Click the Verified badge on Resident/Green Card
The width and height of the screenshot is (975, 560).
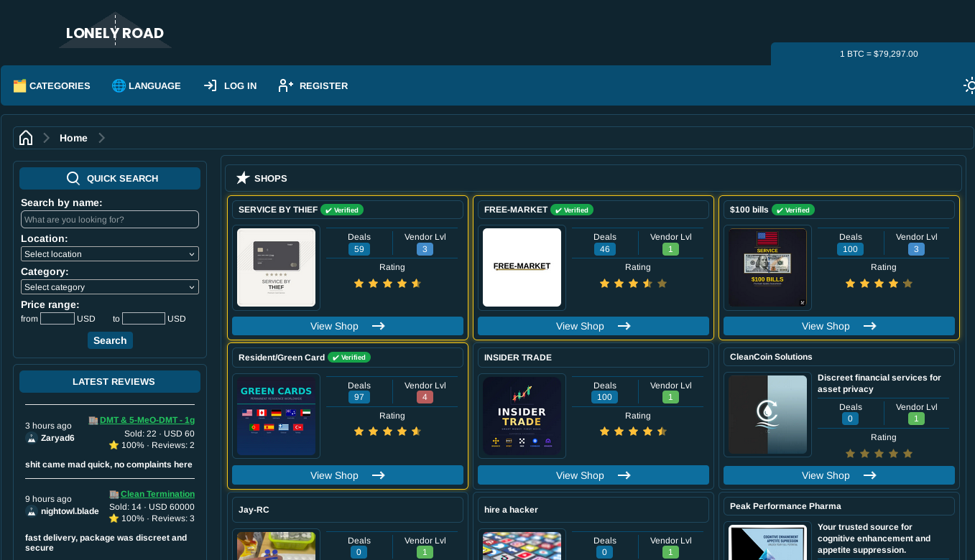tap(349, 358)
